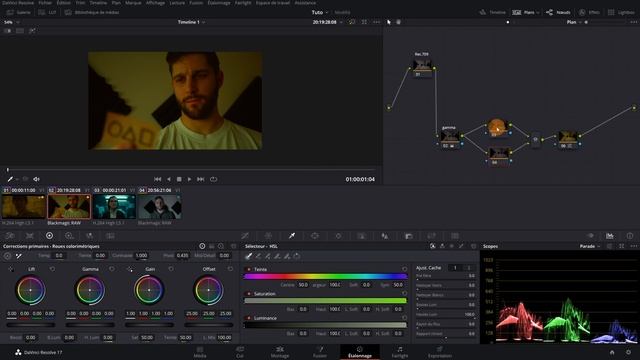Open the Tracker palette
The image size is (640, 360).
[338, 236]
